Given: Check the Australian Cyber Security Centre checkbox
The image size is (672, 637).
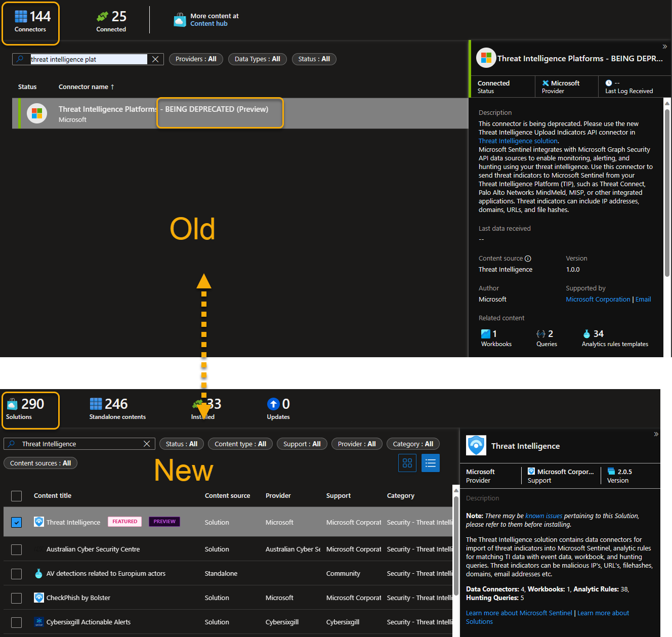Looking at the screenshot, I should [17, 549].
